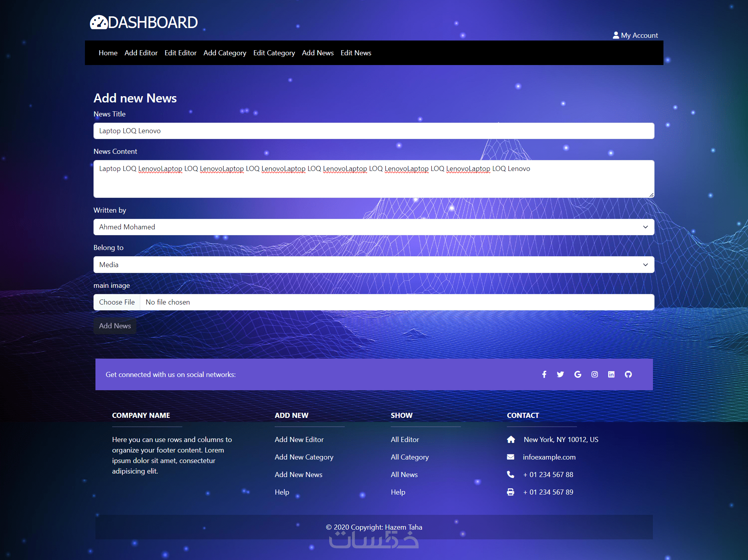This screenshot has width=748, height=560.
Task: Open the Twitter social link icon
Action: coord(560,374)
